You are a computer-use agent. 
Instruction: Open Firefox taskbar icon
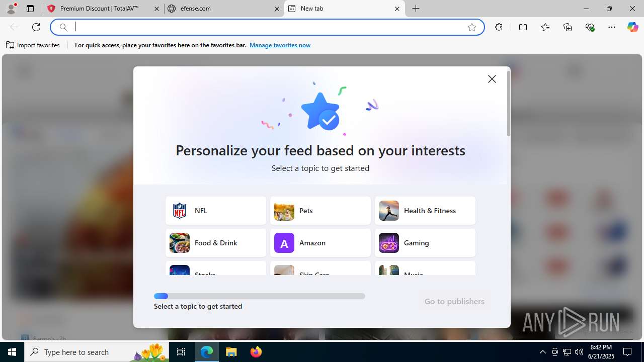pyautogui.click(x=256, y=352)
